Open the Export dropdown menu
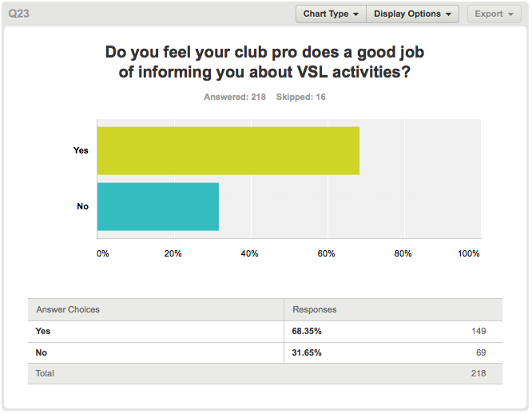Screen dimensions: 532x414 494,14
